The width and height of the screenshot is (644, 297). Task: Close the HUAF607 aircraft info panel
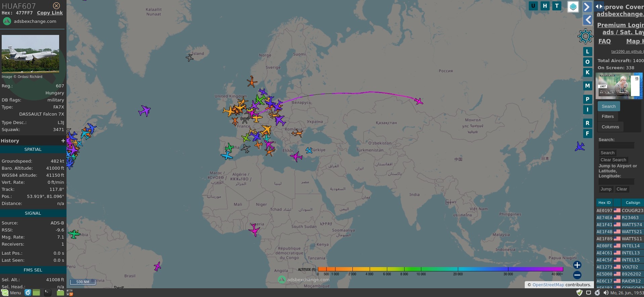[x=56, y=6]
